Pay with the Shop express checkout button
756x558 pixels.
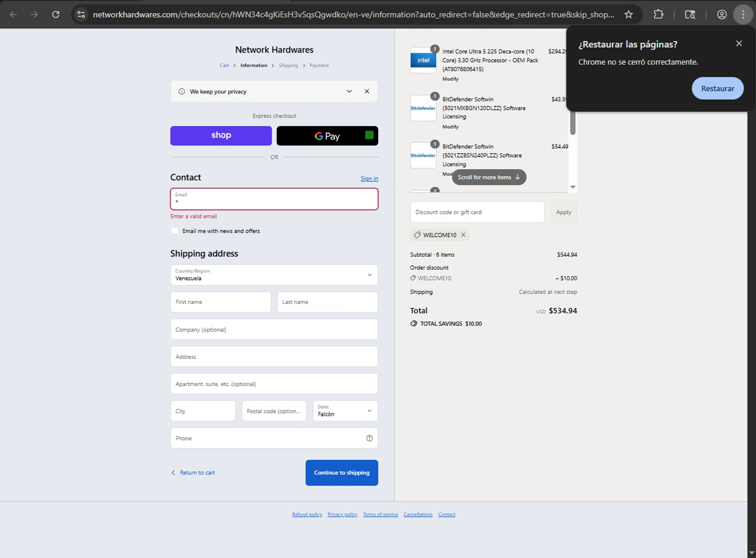[x=221, y=136]
